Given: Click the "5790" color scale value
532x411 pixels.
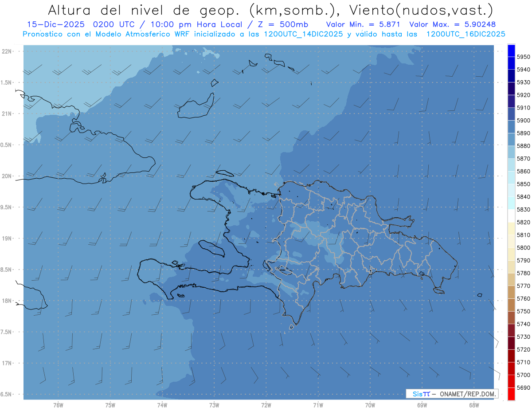Looking at the screenshot, I should click(523, 260).
